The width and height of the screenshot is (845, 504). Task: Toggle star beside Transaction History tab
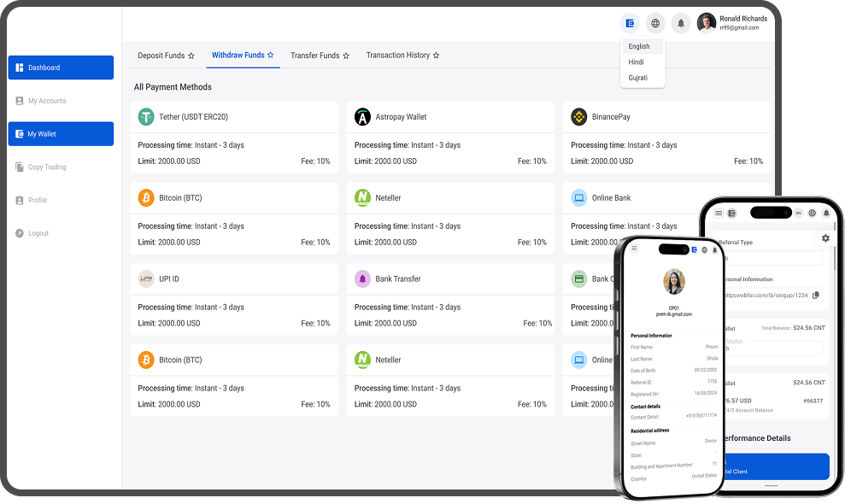[436, 56]
